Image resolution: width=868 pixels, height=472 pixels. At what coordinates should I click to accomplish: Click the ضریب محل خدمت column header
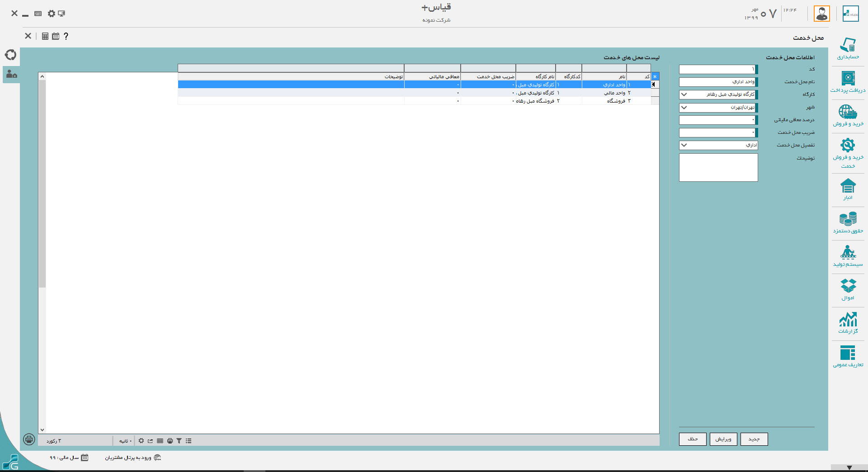click(488, 77)
